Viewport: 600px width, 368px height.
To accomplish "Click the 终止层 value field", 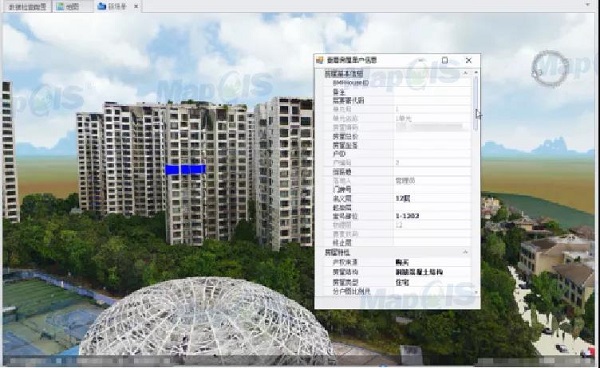I will tap(432, 243).
